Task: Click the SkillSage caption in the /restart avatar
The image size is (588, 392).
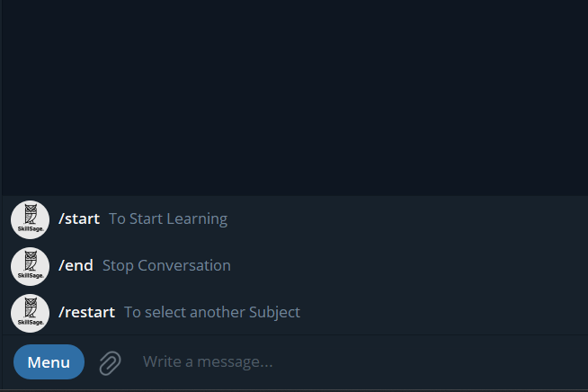Action: (x=31, y=322)
